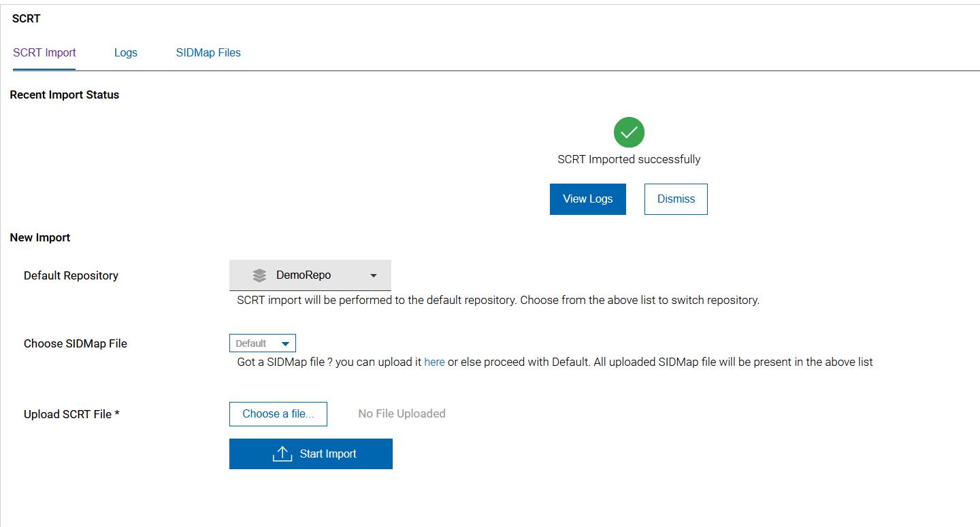Switch to the Logs tab
Screen dimensions: 980x527
(126, 52)
